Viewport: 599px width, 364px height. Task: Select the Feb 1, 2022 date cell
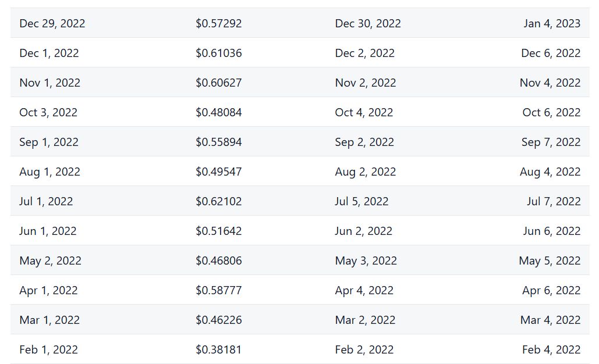(x=48, y=349)
